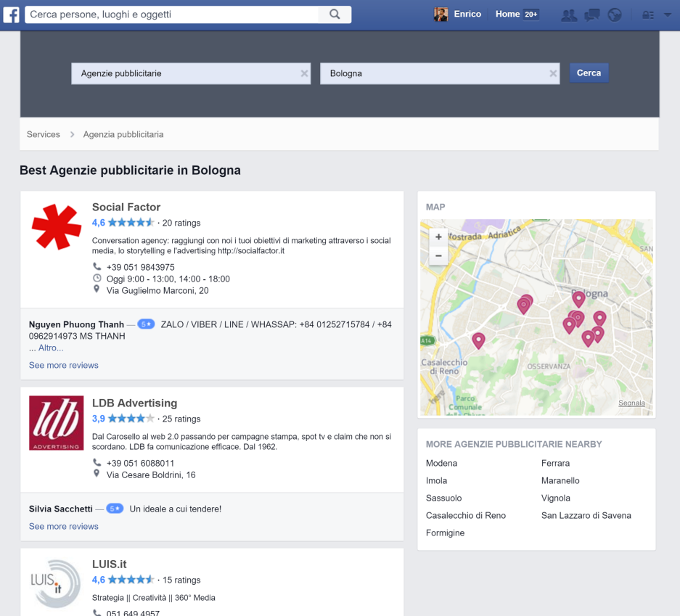Click LDB phone number +39 051 6088011
The image size is (680, 616).
(140, 463)
